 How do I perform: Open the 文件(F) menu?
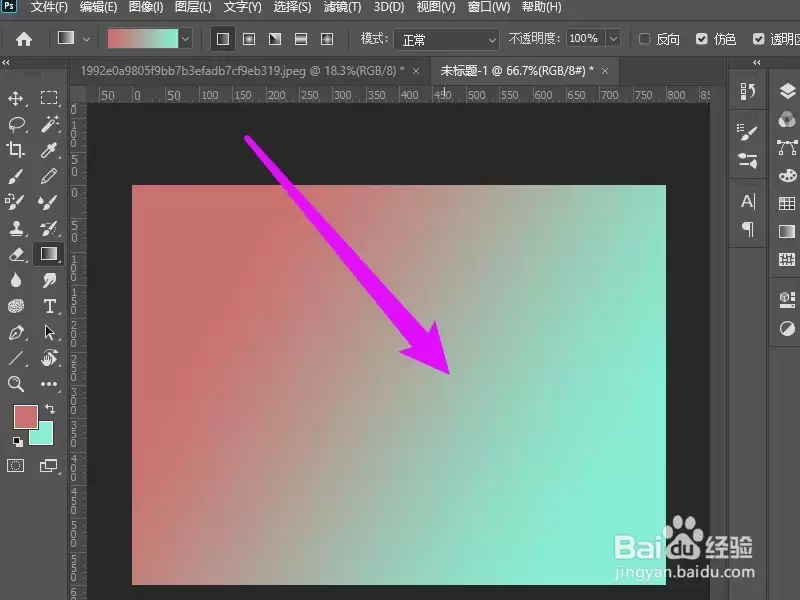[x=49, y=7]
